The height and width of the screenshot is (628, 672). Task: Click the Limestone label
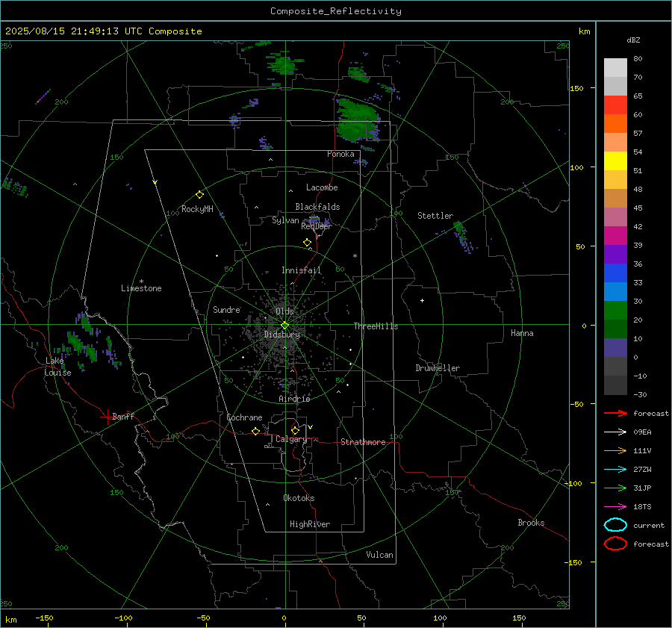(141, 288)
